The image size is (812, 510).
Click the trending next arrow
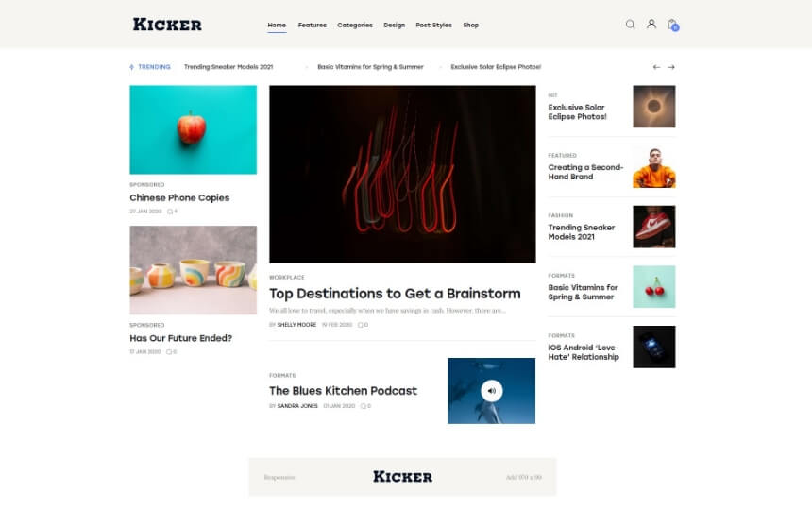671,67
